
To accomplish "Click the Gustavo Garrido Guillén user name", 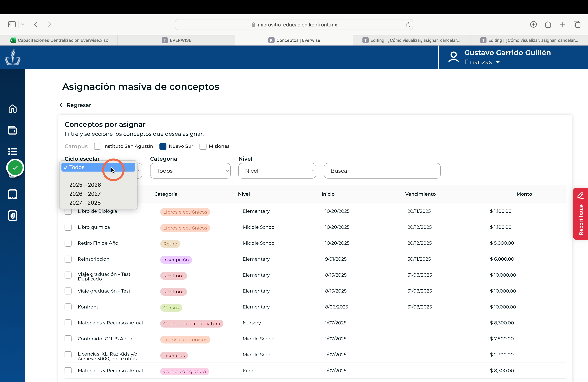I will pyautogui.click(x=507, y=53).
